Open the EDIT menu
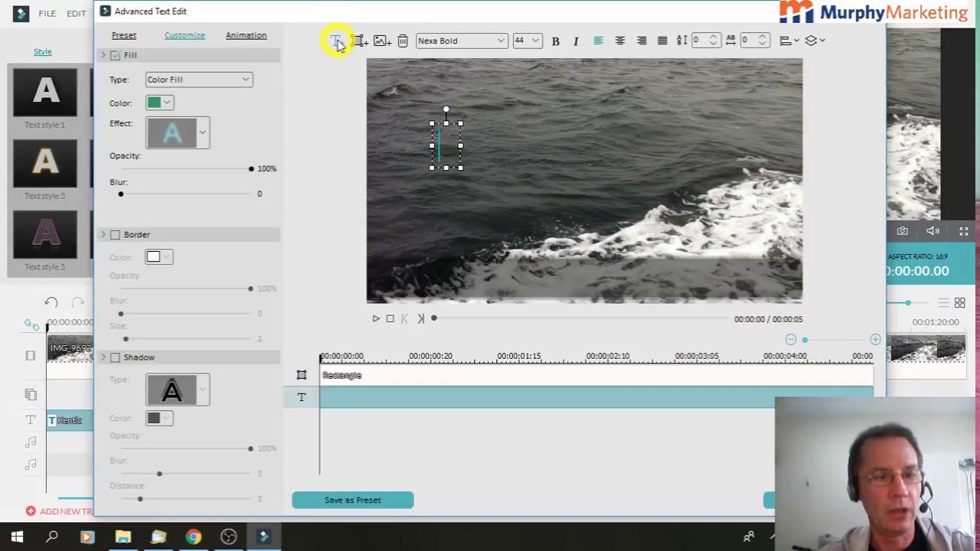Image resolution: width=980 pixels, height=551 pixels. point(76,14)
